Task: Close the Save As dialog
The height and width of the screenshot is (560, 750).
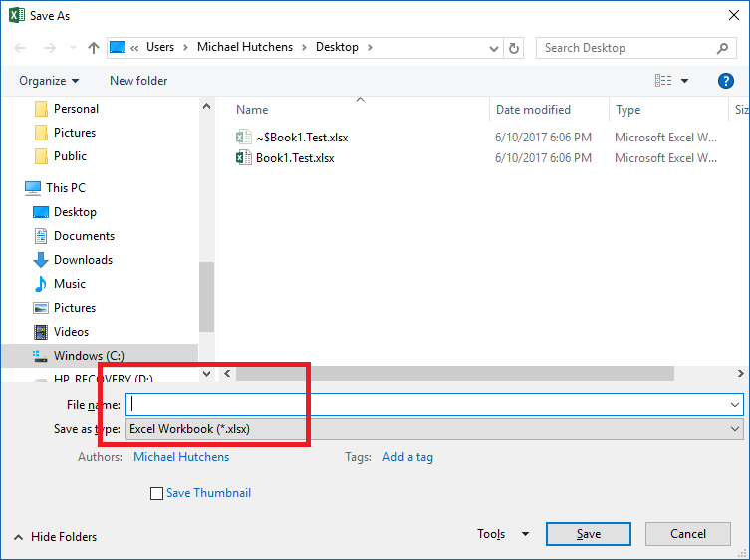Action: point(734,15)
